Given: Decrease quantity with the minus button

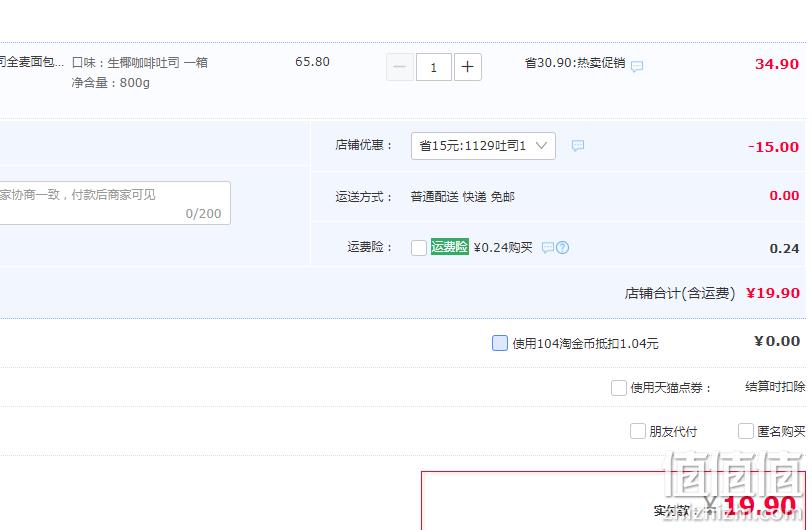Looking at the screenshot, I should pyautogui.click(x=400, y=67).
